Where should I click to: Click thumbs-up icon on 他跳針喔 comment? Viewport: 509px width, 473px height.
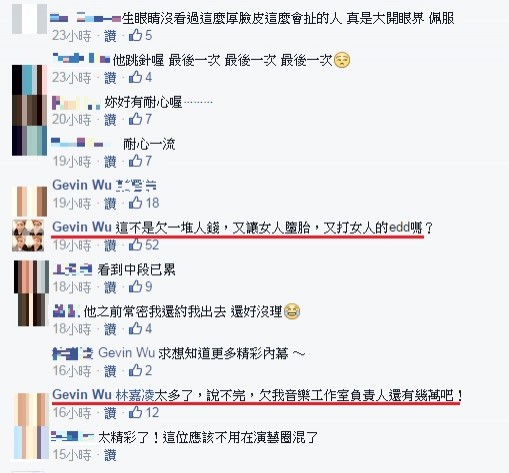(x=135, y=77)
